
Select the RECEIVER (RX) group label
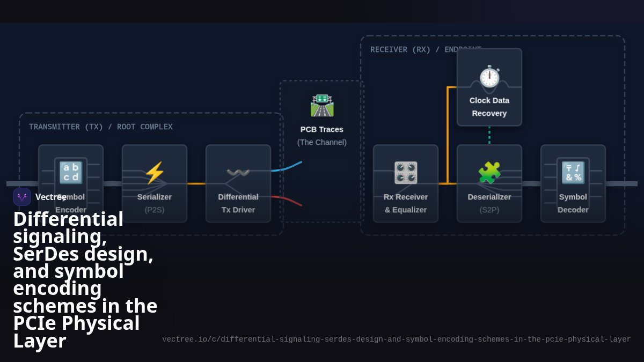click(426, 49)
